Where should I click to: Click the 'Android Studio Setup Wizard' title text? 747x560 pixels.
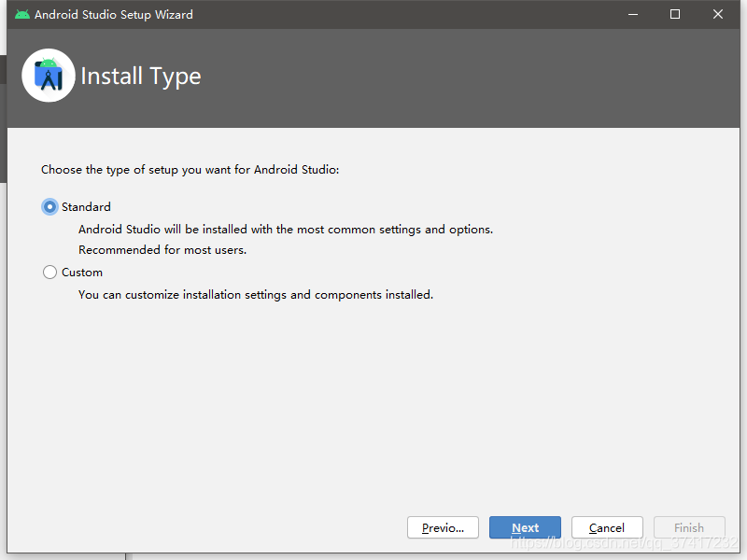pos(114,15)
